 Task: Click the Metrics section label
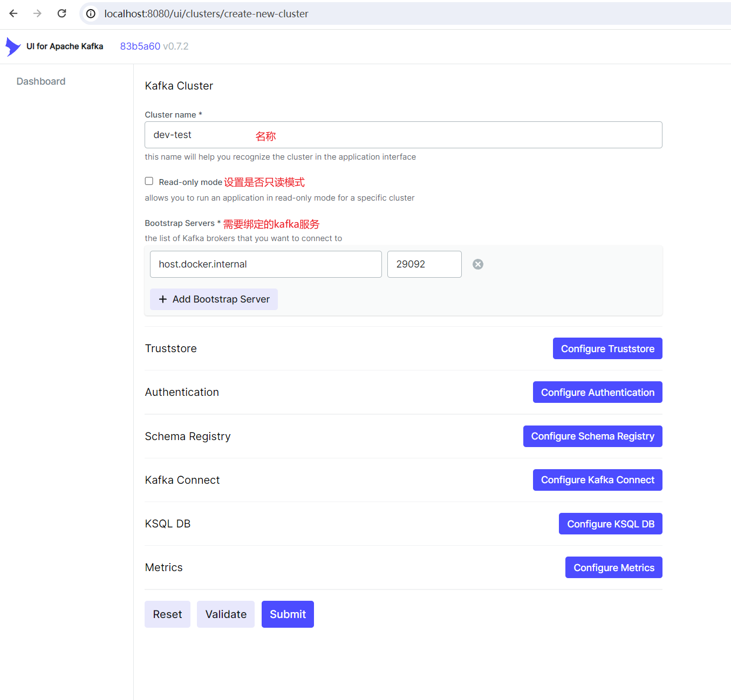163,567
